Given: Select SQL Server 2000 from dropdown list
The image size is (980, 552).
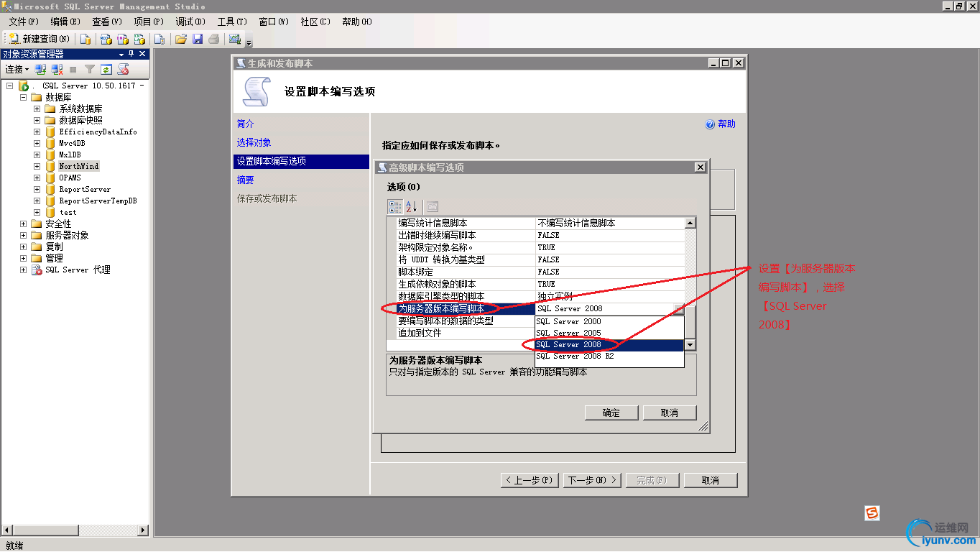Looking at the screenshot, I should click(609, 321).
